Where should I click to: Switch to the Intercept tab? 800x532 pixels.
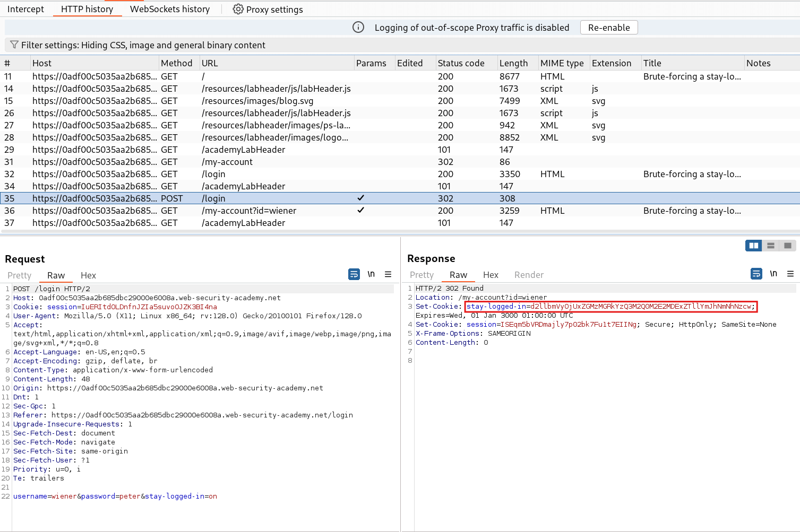pos(25,9)
